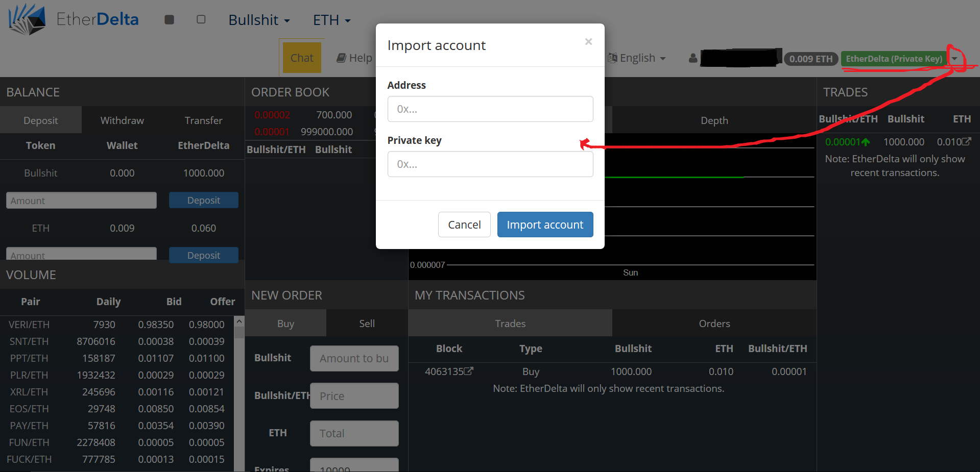Click Deposit button for Bullshit token
980x472 pixels.
(x=203, y=200)
